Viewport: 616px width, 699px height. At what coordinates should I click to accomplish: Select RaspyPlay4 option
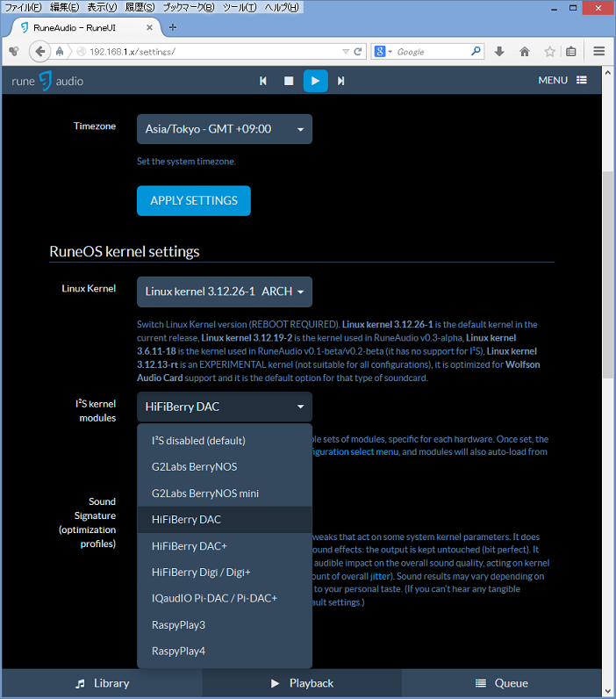click(225, 652)
